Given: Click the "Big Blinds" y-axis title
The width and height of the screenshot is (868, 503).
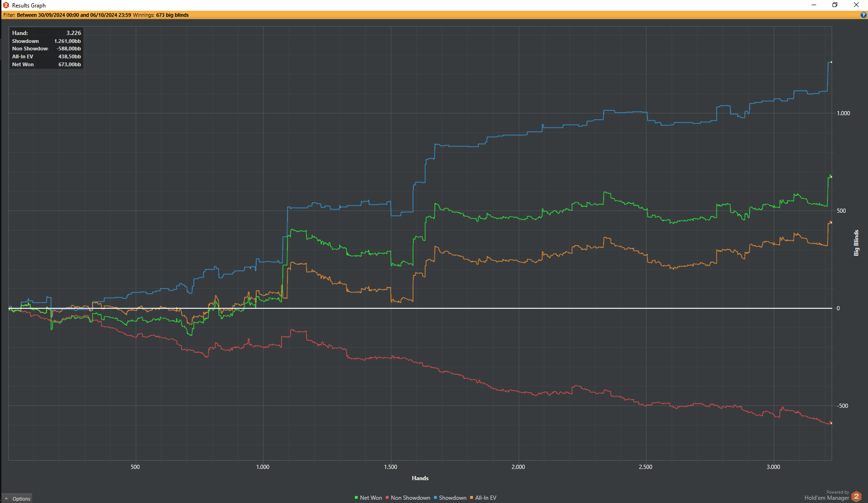Looking at the screenshot, I should point(856,243).
